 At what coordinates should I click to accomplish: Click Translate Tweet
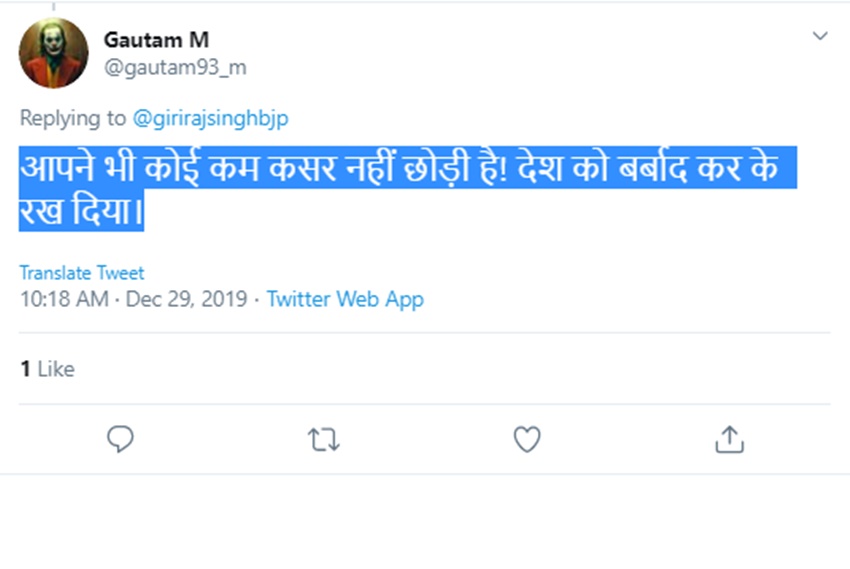82,272
